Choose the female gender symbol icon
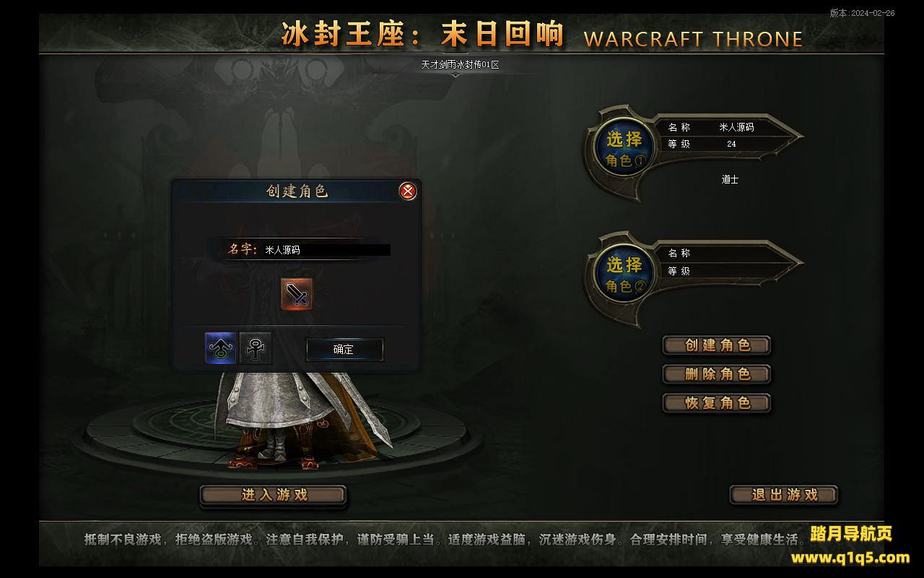This screenshot has width=924, height=578. coord(256,348)
